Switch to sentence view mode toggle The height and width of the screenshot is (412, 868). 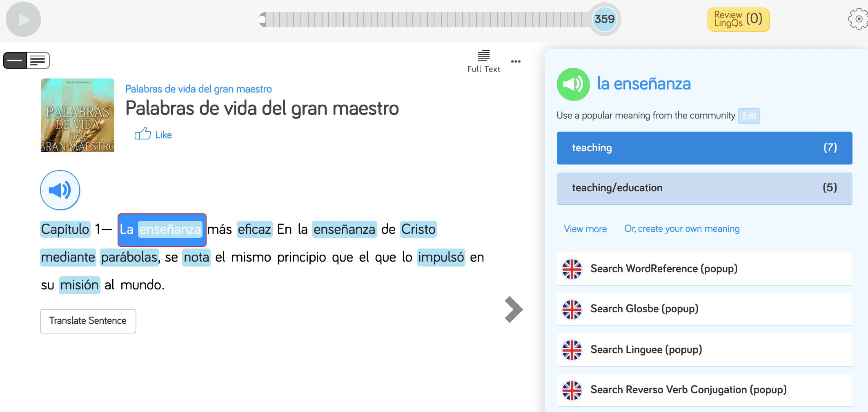15,60
